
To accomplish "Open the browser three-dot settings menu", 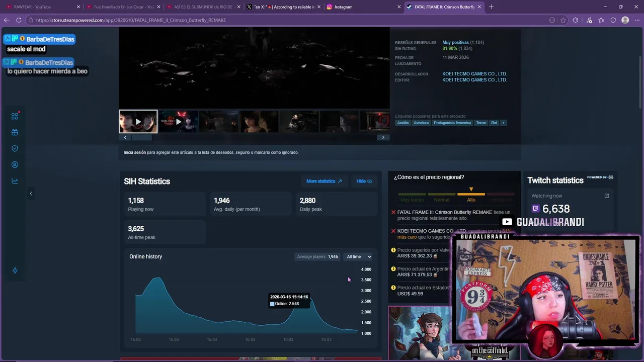I will (637, 20).
